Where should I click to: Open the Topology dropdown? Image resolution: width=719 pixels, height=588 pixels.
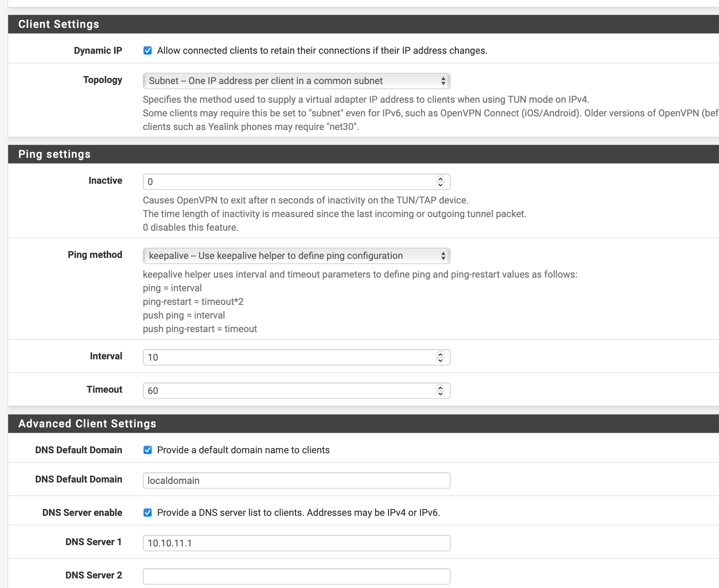pyautogui.click(x=296, y=81)
